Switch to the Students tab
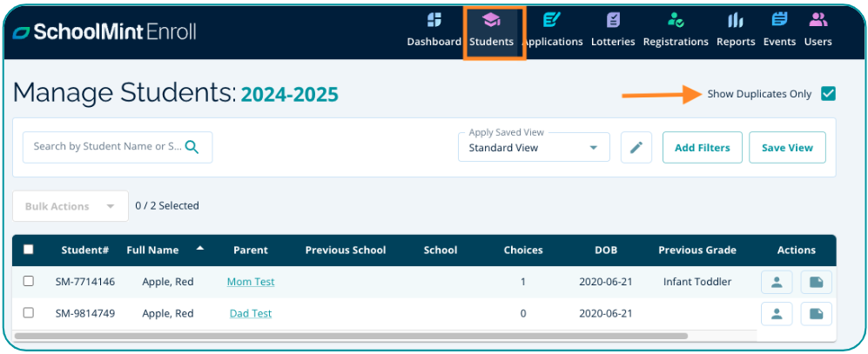Viewport: 868px width, 354px height. click(491, 31)
